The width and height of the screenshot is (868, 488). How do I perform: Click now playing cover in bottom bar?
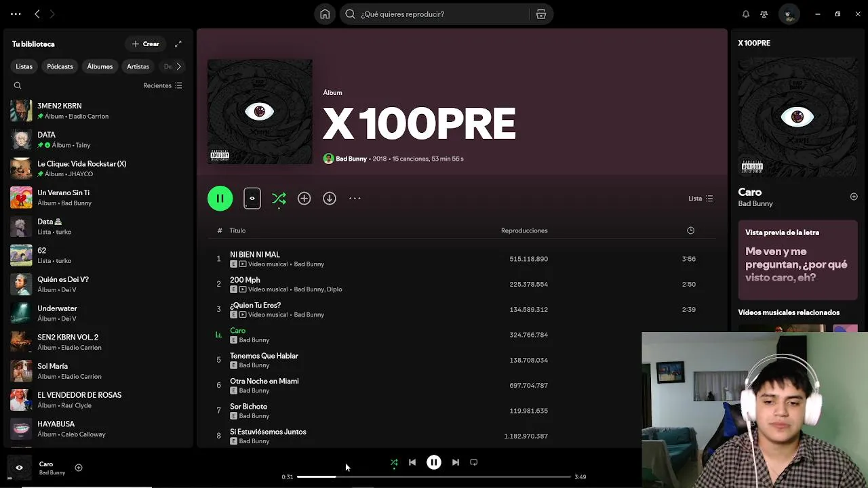coord(19,468)
